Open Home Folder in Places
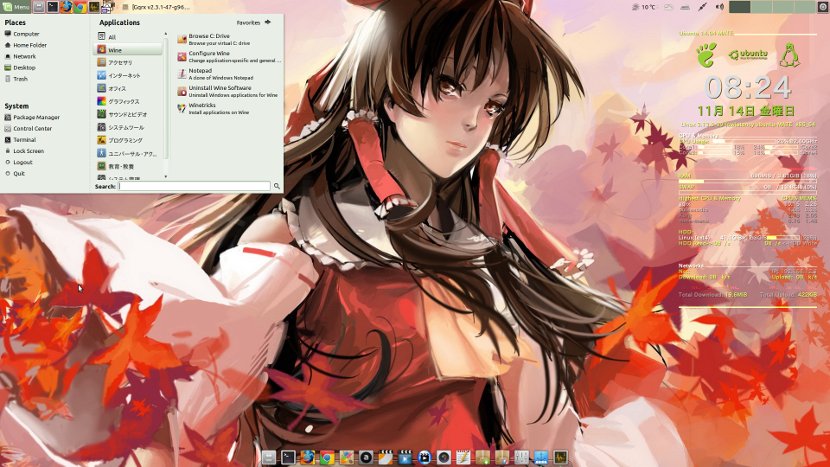The height and width of the screenshot is (467, 830). 26,45
